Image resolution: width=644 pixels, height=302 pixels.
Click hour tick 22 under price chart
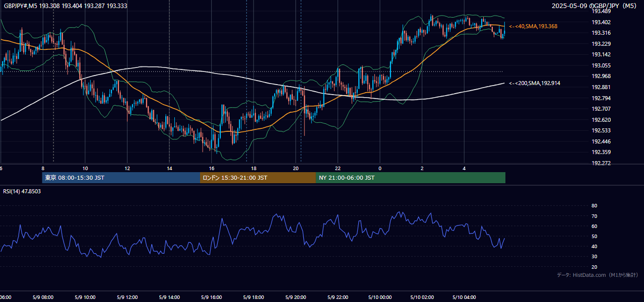tap(338, 169)
